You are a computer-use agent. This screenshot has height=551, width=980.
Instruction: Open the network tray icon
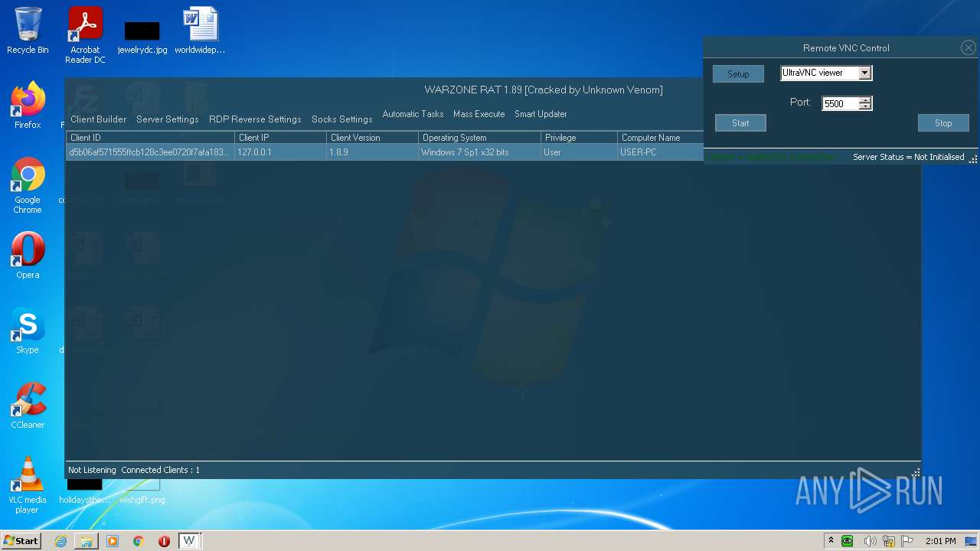[x=889, y=541]
